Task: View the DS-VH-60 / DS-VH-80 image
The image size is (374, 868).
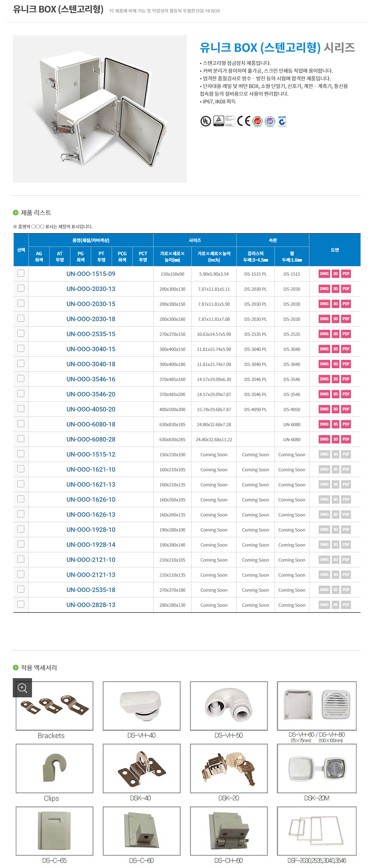Action: tap(316, 706)
